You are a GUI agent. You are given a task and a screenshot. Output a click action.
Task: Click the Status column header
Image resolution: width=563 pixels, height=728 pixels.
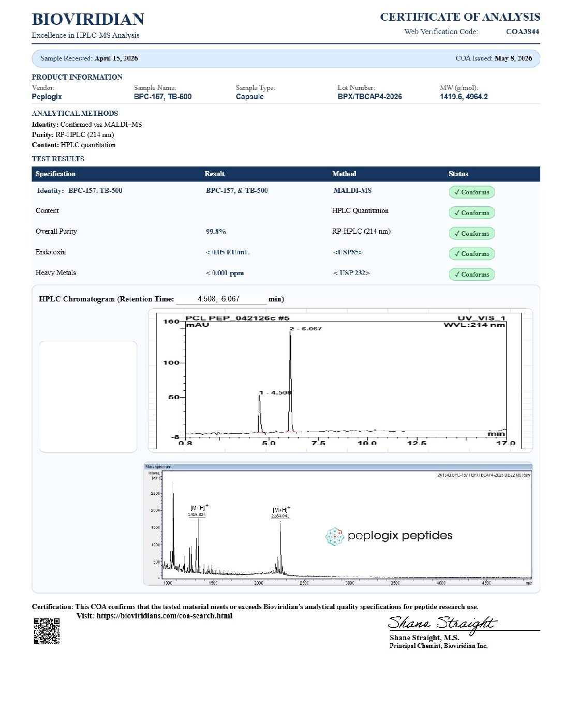click(x=458, y=174)
